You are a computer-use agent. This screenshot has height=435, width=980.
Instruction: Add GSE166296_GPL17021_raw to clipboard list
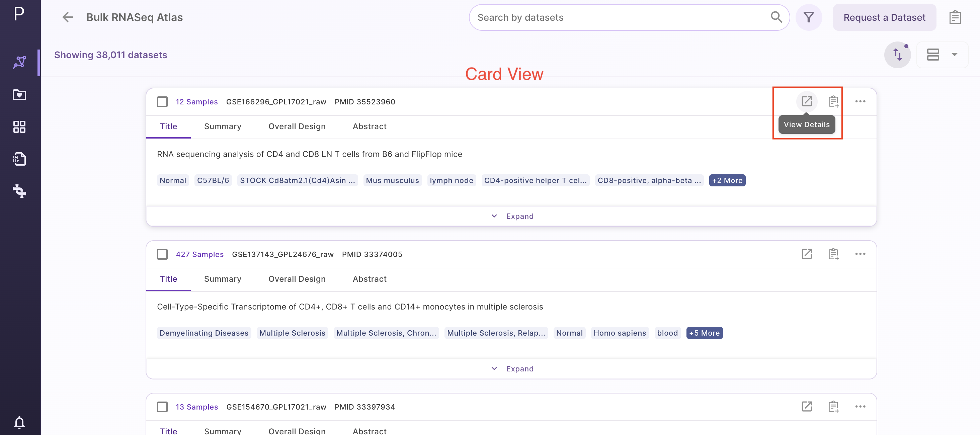tap(833, 101)
